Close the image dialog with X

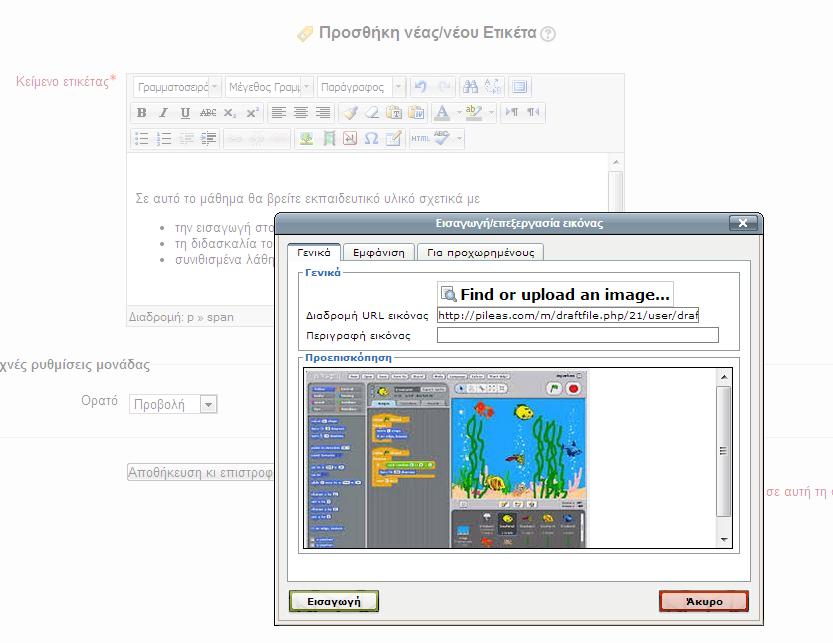[x=743, y=223]
